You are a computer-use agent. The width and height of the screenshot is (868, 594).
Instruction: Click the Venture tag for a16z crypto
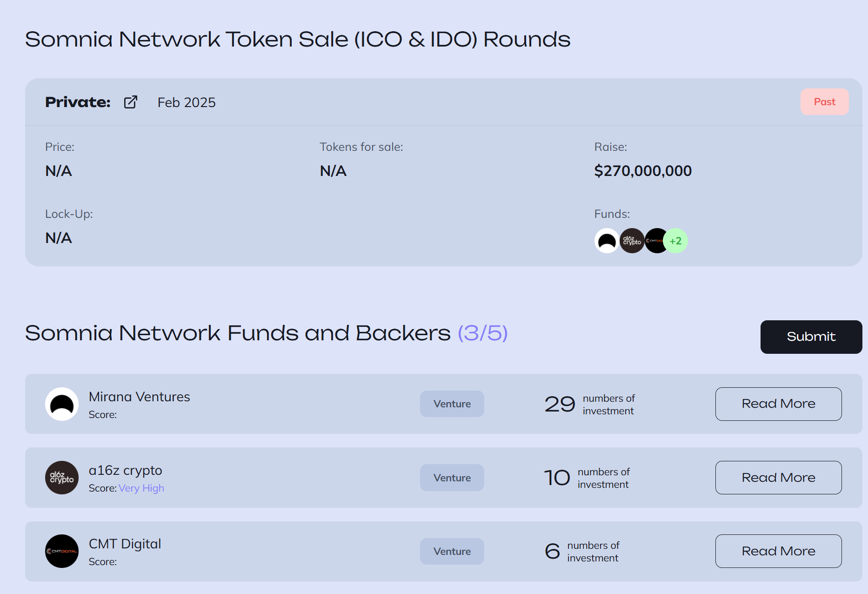(x=452, y=478)
